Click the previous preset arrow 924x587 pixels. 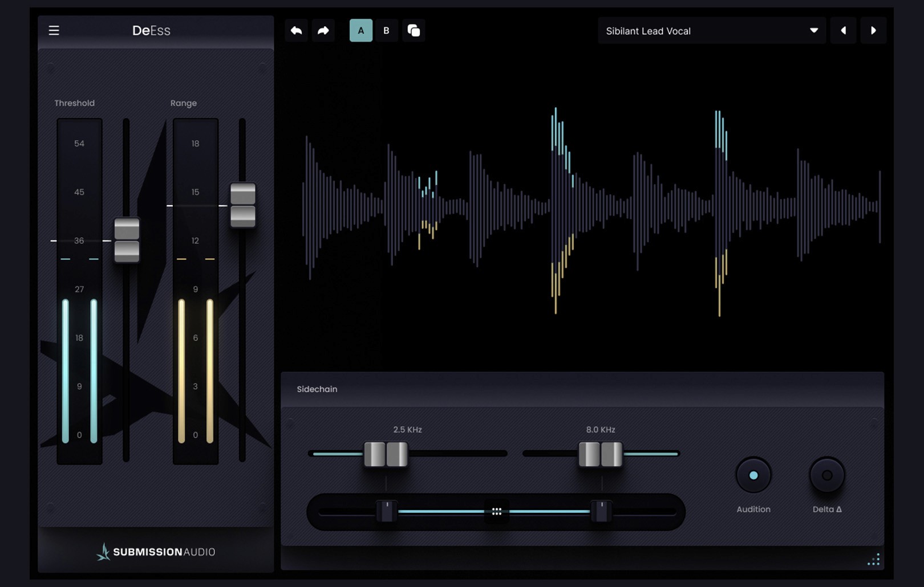(842, 30)
